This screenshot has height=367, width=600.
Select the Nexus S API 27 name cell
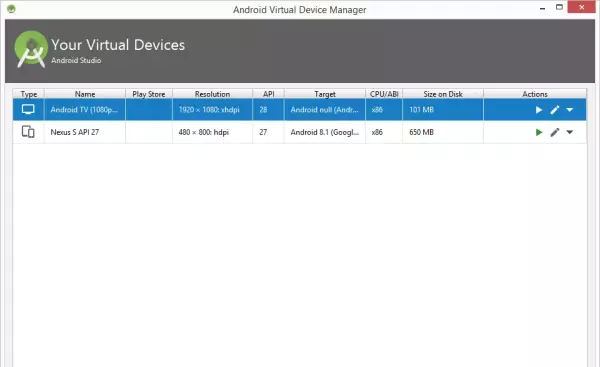pyautogui.click(x=85, y=132)
